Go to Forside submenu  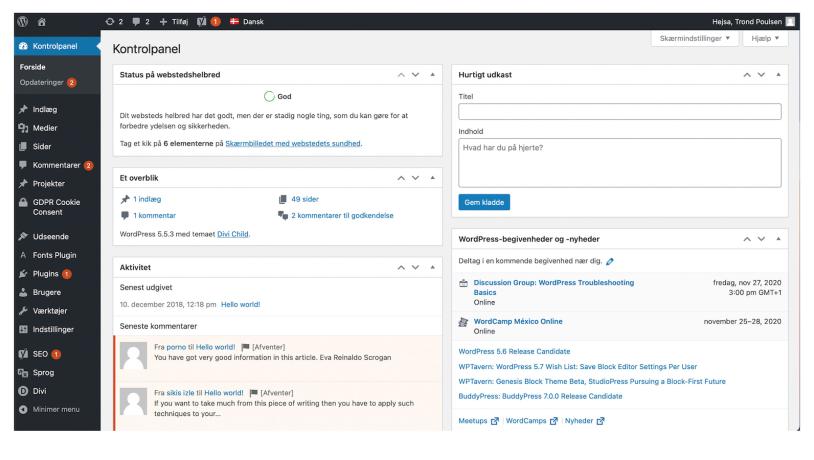coord(33,67)
